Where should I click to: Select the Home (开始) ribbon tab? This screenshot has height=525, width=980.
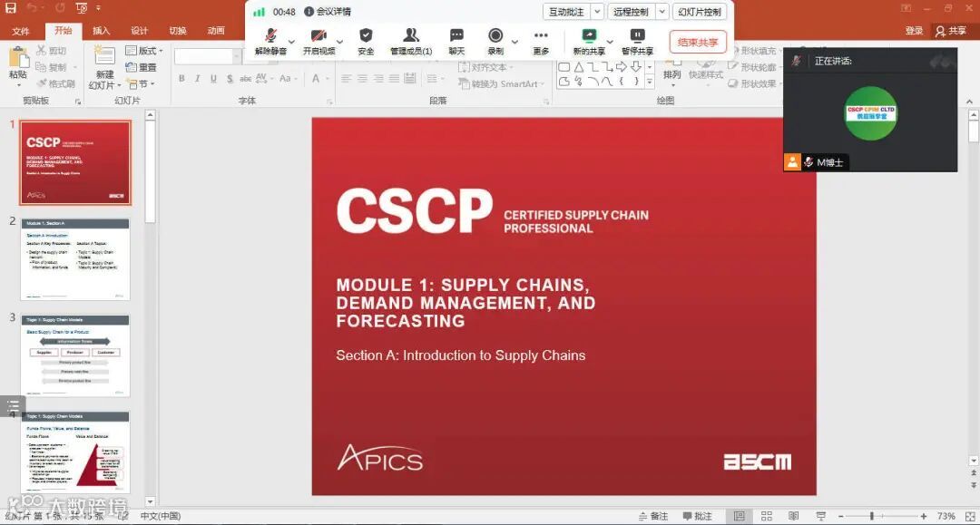point(64,30)
